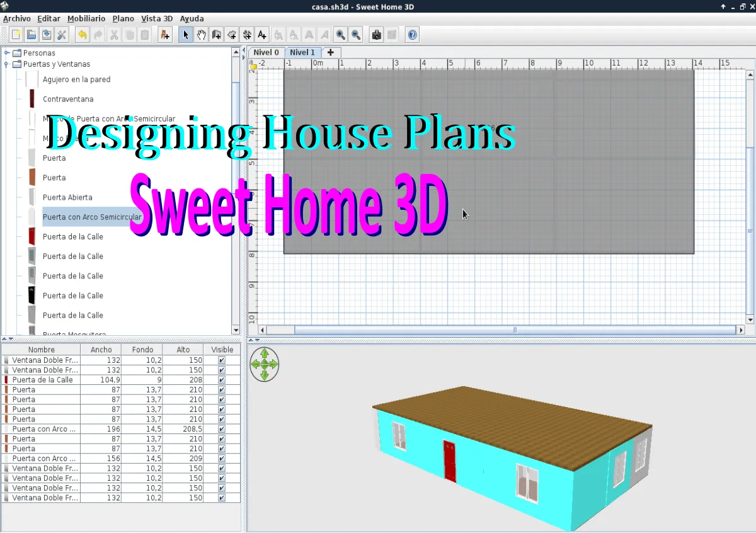Click the plan horizontal scroll left arrow
This screenshot has width=756, height=533.
pyautogui.click(x=263, y=330)
